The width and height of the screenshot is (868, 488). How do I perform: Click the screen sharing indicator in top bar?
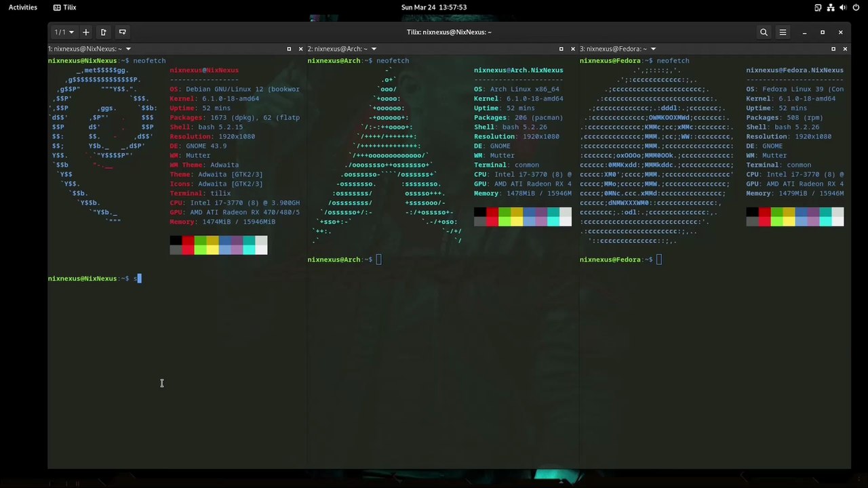[818, 7]
